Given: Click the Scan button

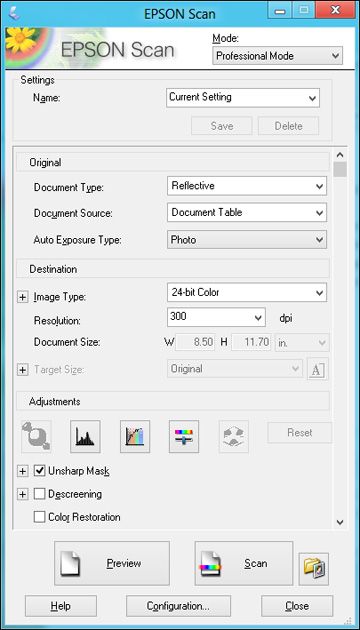Looking at the screenshot, I should tap(244, 563).
